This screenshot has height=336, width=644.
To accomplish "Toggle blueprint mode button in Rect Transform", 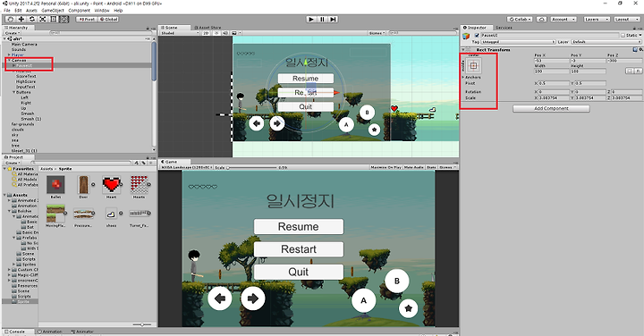I will pyautogui.click(x=629, y=71).
